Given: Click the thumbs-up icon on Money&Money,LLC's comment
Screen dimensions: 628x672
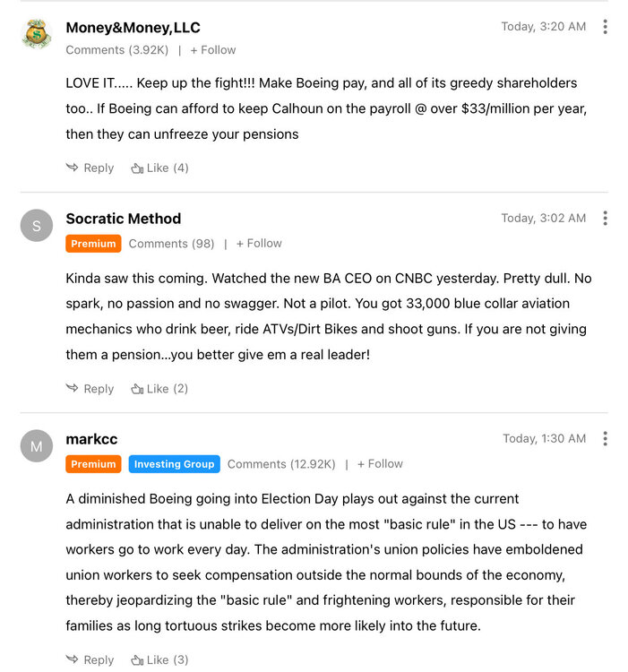Looking at the screenshot, I should (x=137, y=168).
